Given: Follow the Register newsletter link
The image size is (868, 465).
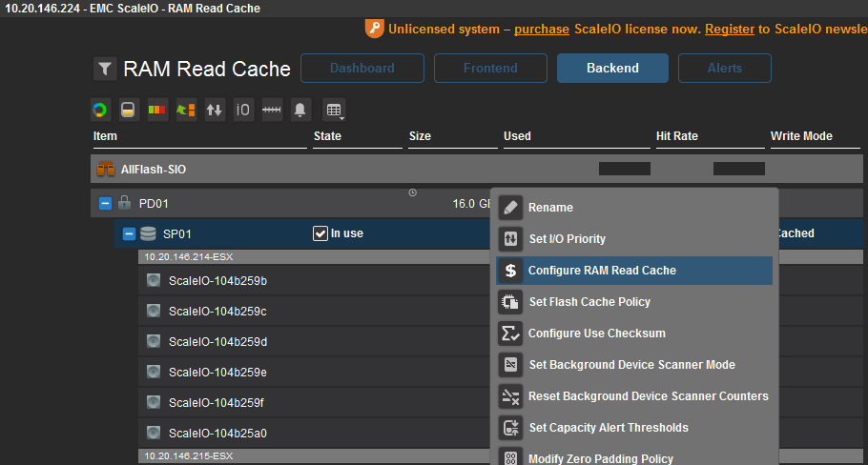Looking at the screenshot, I should click(730, 29).
